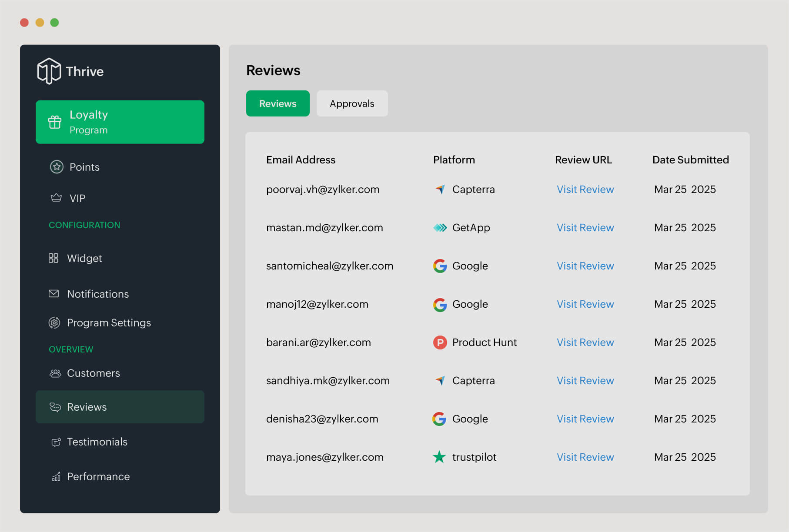Click the Google icon beside manoj12@zylker.com
The image size is (789, 532).
(440, 304)
